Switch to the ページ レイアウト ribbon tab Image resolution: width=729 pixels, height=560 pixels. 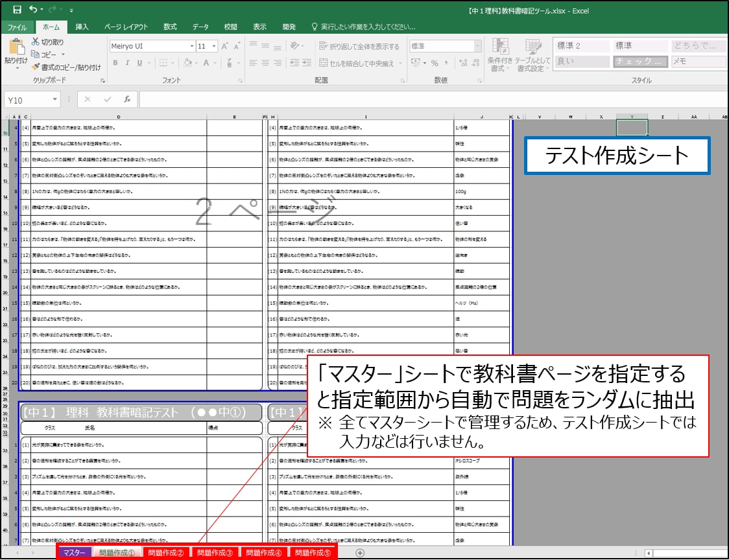[126, 27]
